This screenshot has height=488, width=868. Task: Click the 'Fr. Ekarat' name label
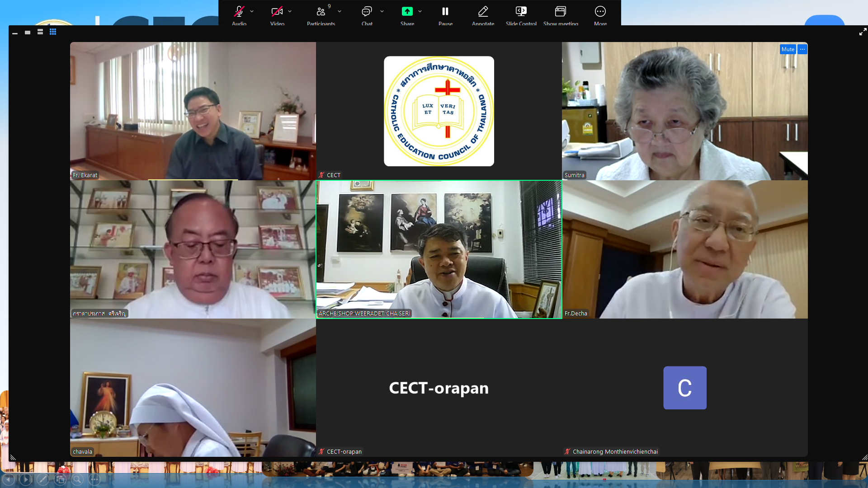[x=85, y=175]
